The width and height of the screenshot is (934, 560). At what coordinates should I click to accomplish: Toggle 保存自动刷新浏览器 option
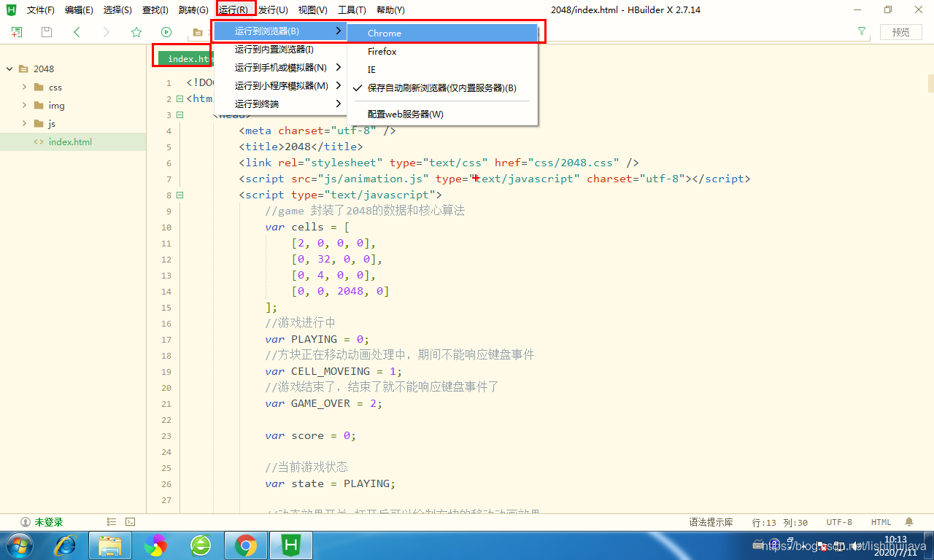442,87
